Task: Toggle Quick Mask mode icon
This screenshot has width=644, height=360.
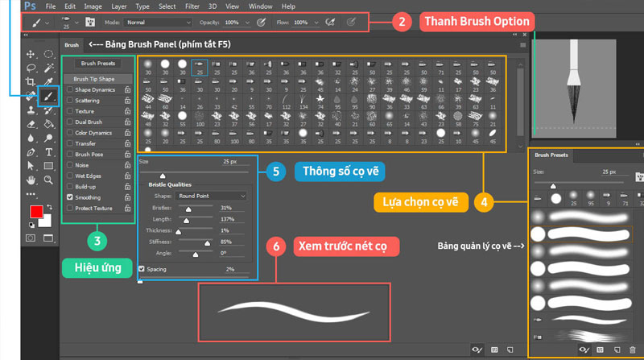Action: point(31,238)
